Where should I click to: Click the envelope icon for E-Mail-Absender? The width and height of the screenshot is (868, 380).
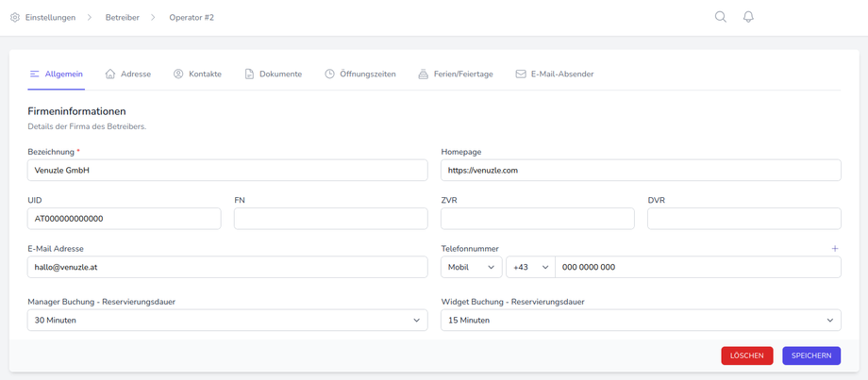pos(521,74)
